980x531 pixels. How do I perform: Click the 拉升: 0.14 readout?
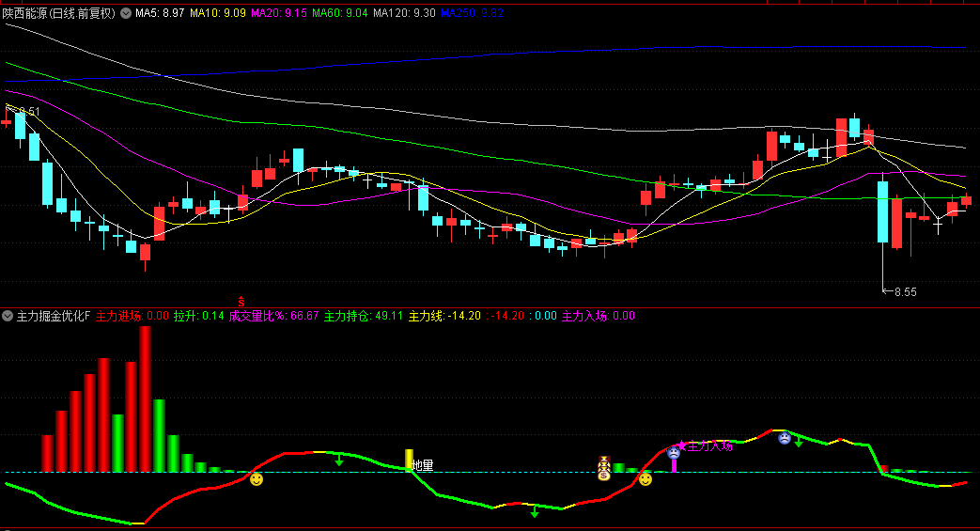(199, 316)
